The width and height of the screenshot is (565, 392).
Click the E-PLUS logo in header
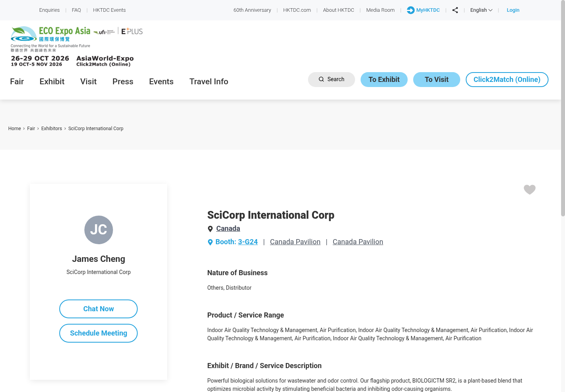[x=132, y=31]
